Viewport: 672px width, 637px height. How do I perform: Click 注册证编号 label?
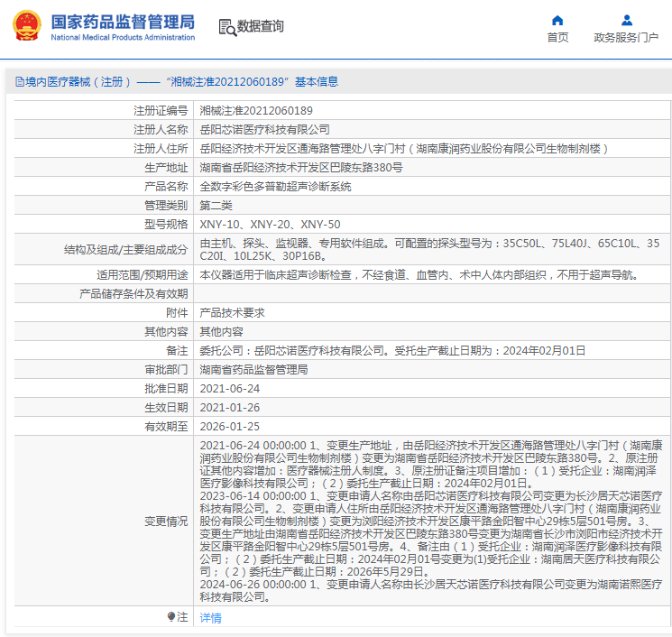[161, 111]
